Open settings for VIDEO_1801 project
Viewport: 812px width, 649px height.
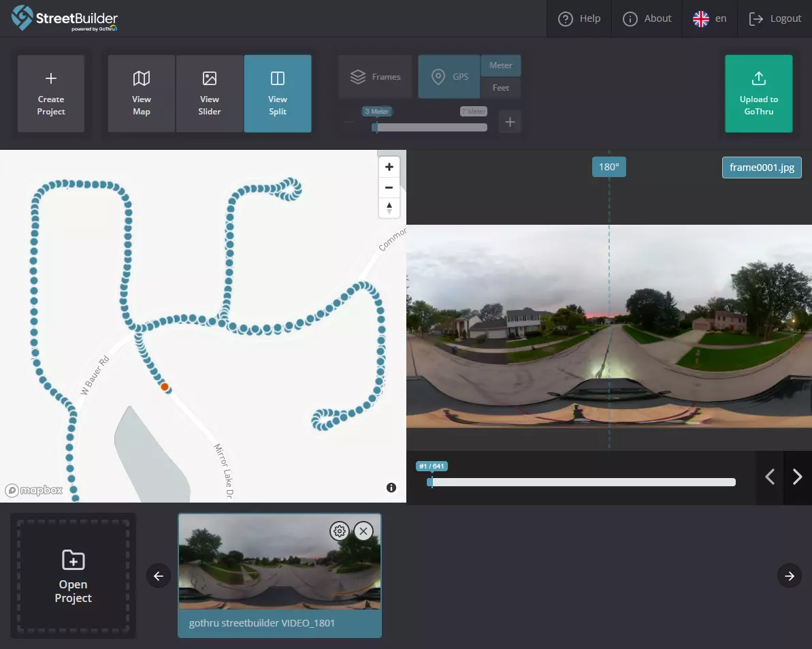coord(339,531)
